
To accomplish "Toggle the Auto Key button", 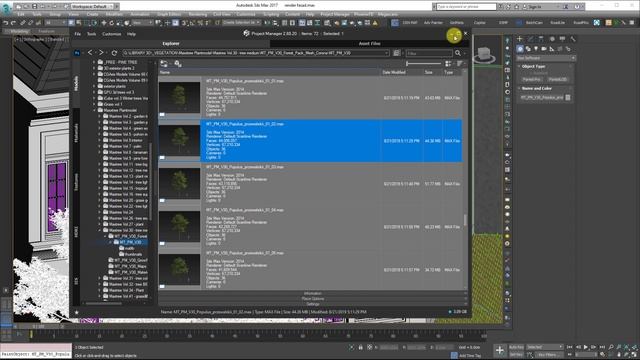I will click(x=516, y=347).
